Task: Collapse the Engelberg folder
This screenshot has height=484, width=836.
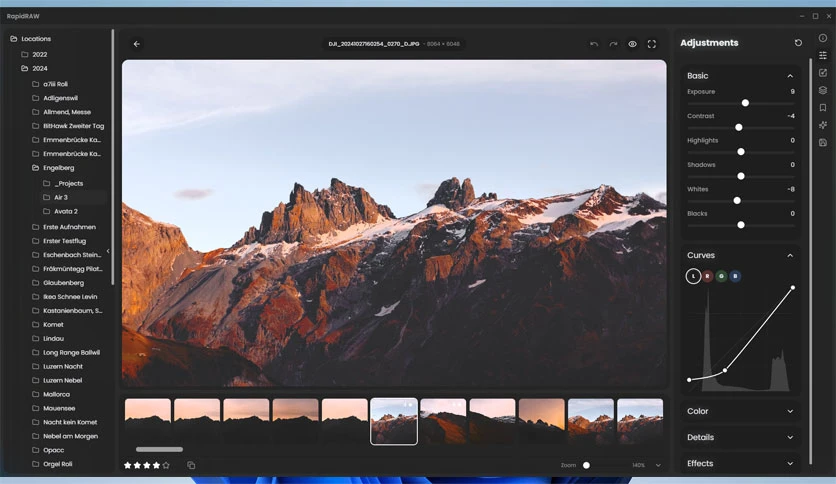Action: point(36,167)
